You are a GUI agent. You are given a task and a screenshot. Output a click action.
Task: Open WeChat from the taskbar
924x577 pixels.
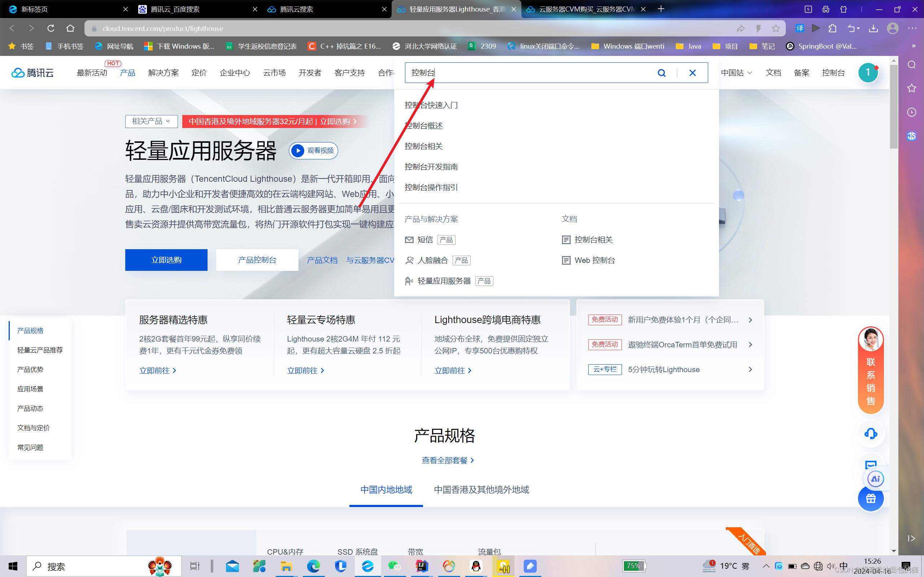[395, 566]
